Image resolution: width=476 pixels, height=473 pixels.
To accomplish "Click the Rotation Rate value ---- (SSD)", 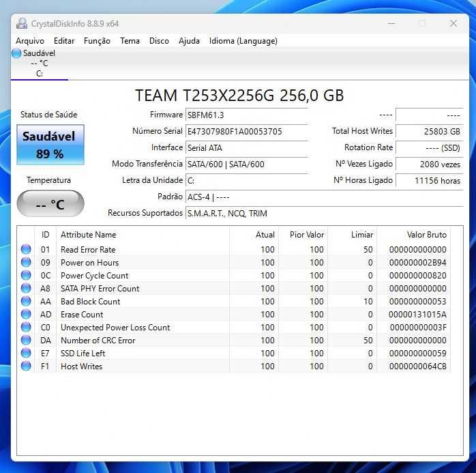I will point(430,148).
